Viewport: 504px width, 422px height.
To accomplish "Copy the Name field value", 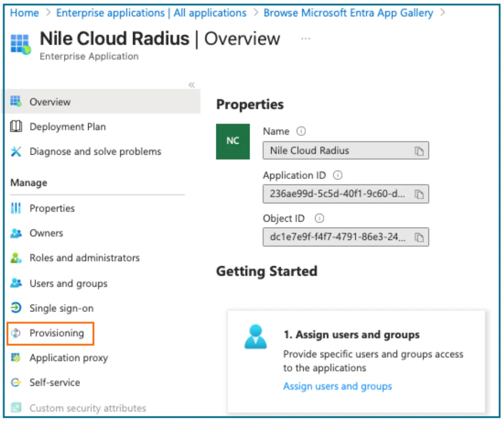I will pyautogui.click(x=419, y=151).
